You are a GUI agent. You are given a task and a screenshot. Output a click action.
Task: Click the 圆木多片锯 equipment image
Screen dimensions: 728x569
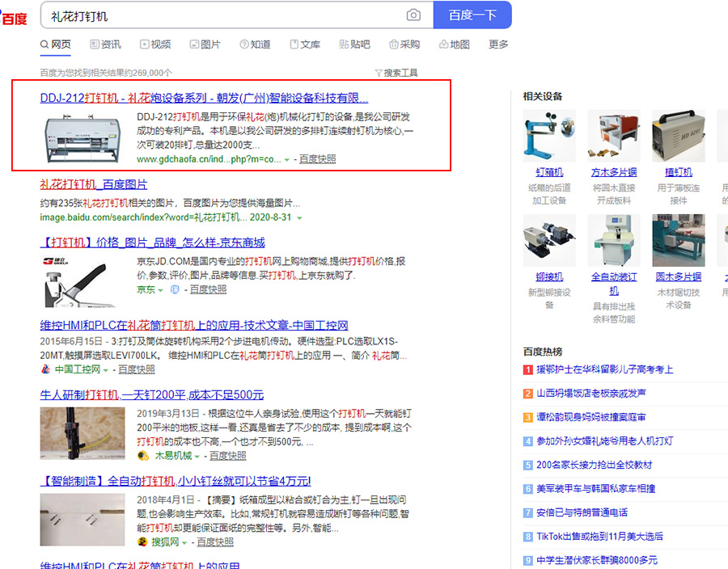coord(679,240)
